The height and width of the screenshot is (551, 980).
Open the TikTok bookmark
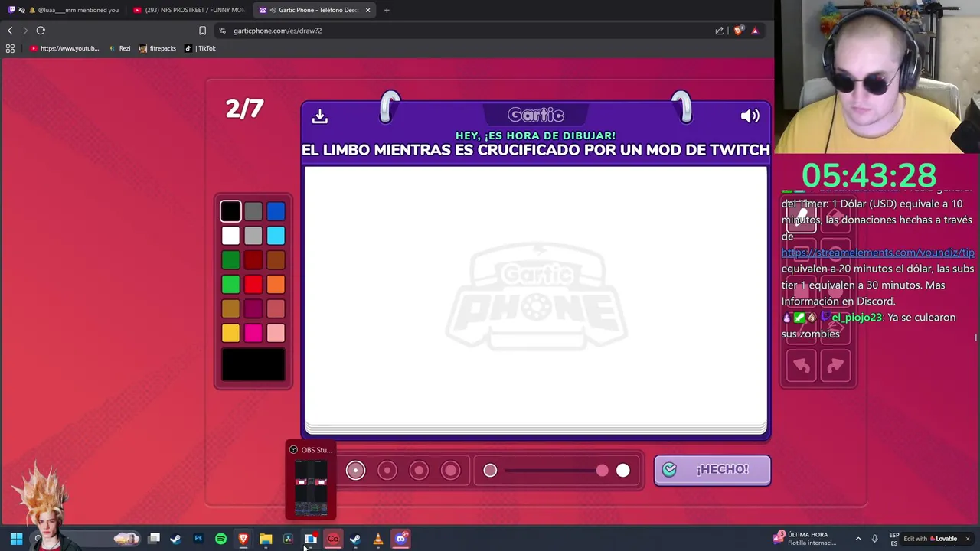click(200, 48)
